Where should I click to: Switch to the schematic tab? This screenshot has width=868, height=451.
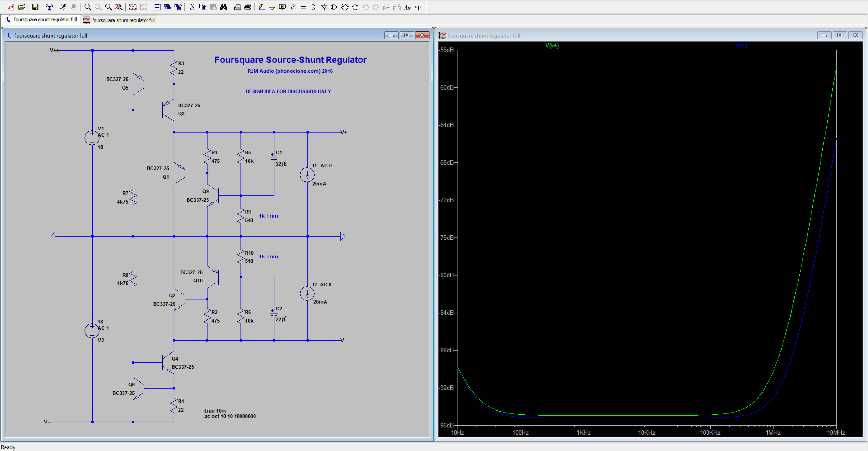click(41, 19)
